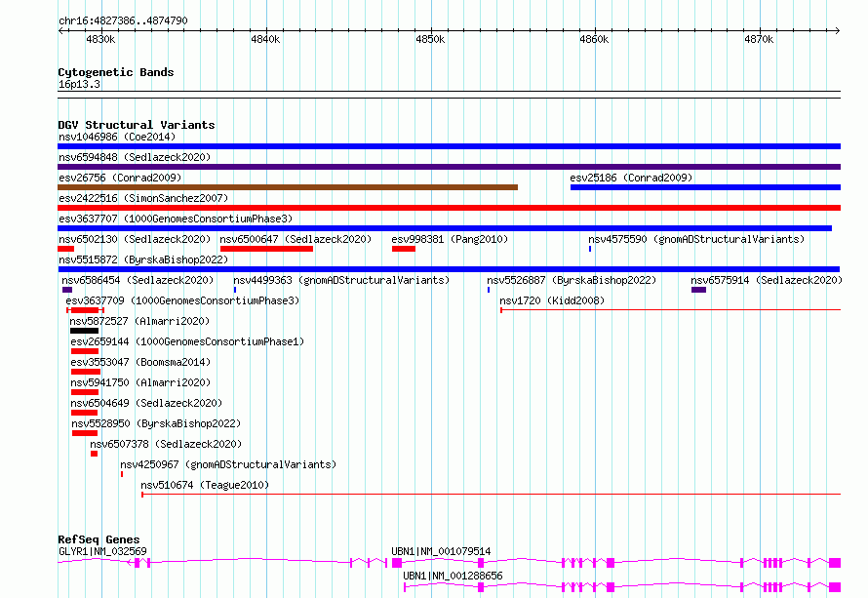868x598 pixels.
Task: Click the blue esv3637707 variant bar
Action: (445, 228)
